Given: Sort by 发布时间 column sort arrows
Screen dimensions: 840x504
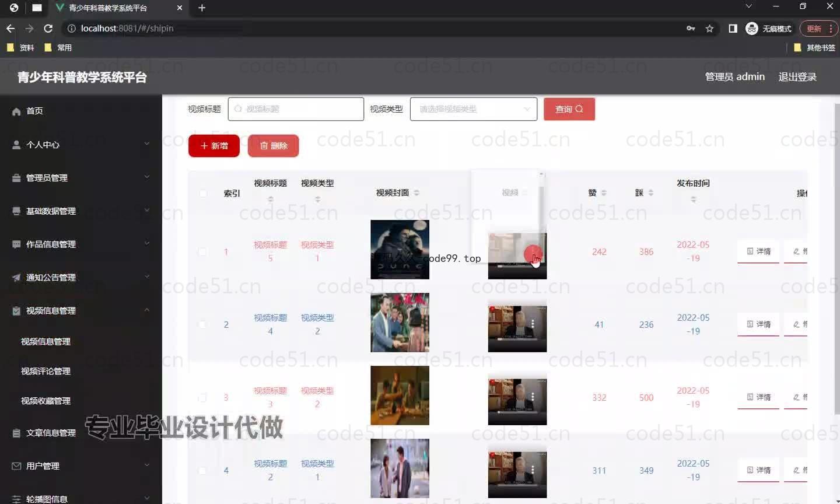Looking at the screenshot, I should tap(693, 199).
